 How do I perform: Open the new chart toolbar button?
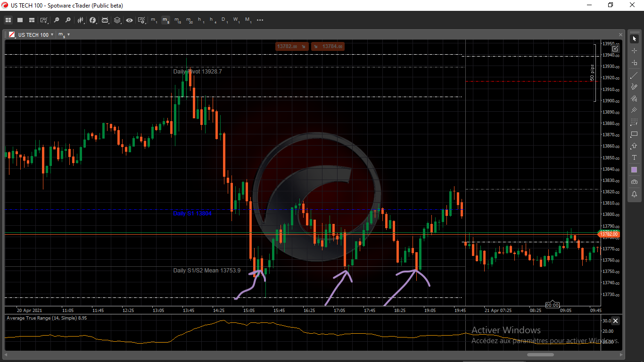44,20
